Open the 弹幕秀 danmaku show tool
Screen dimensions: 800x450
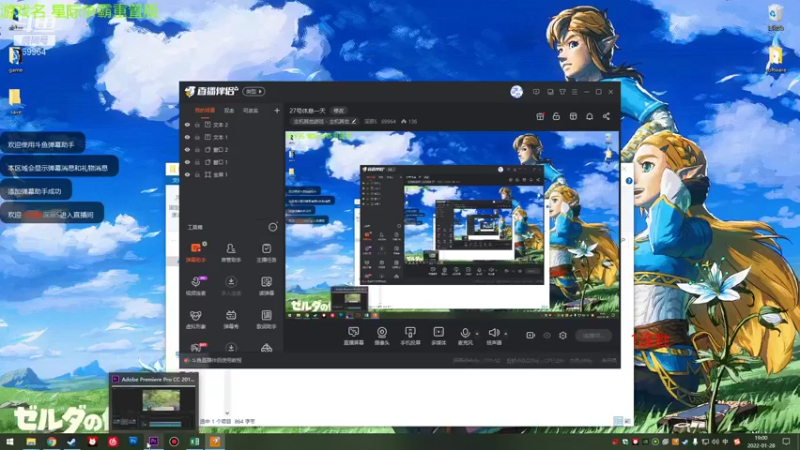pos(231,319)
